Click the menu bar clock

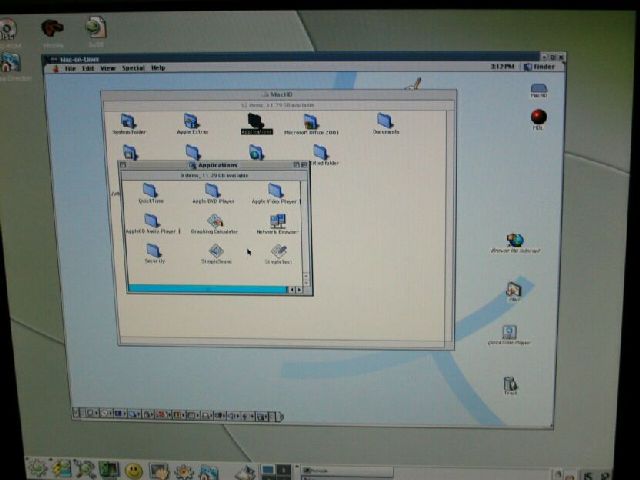502,66
